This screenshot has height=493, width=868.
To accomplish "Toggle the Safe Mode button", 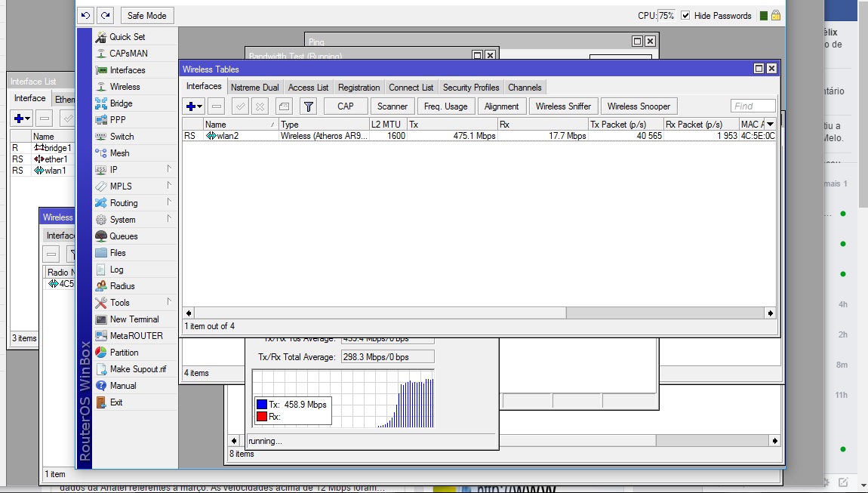I will tap(146, 15).
